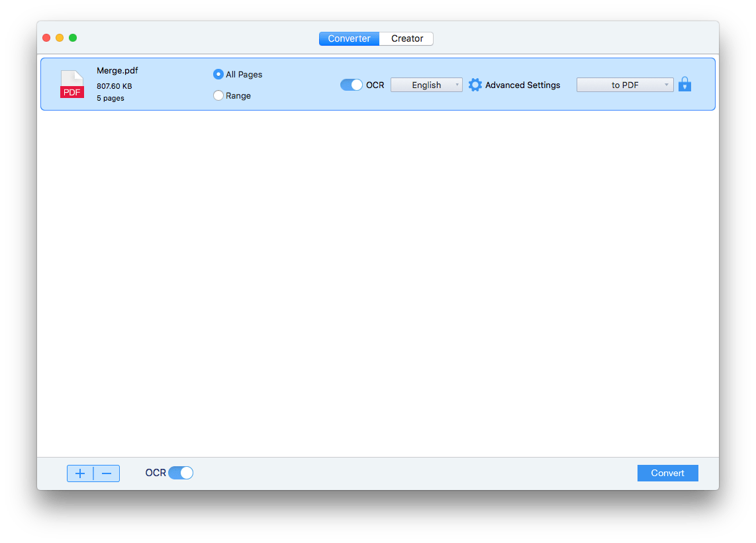This screenshot has height=543, width=756.
Task: Open the 'to PDF' output format dropdown
Action: pos(625,85)
